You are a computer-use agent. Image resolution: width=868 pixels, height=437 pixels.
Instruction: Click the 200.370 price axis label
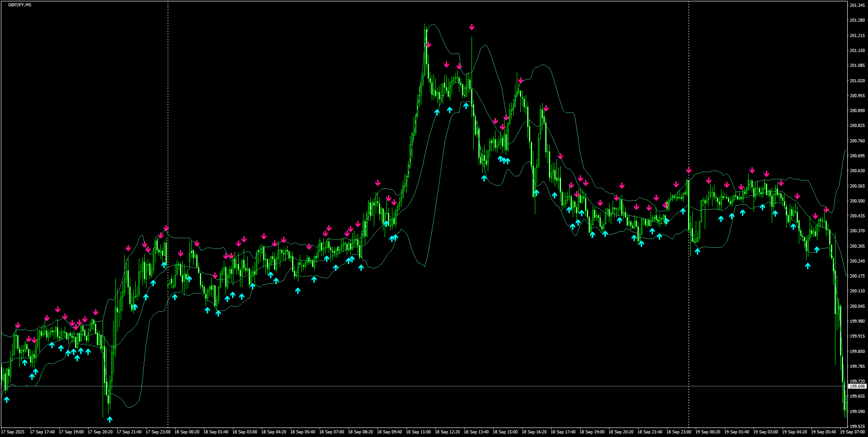pos(857,231)
